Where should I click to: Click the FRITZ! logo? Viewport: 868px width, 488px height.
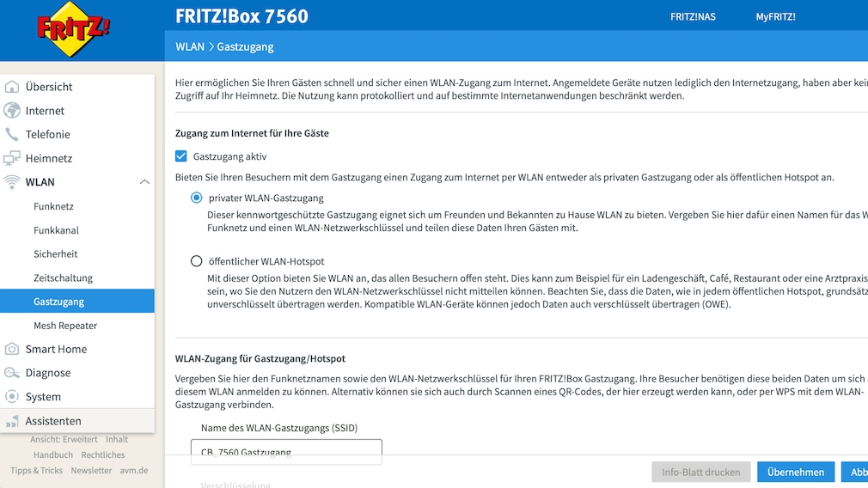tap(73, 30)
